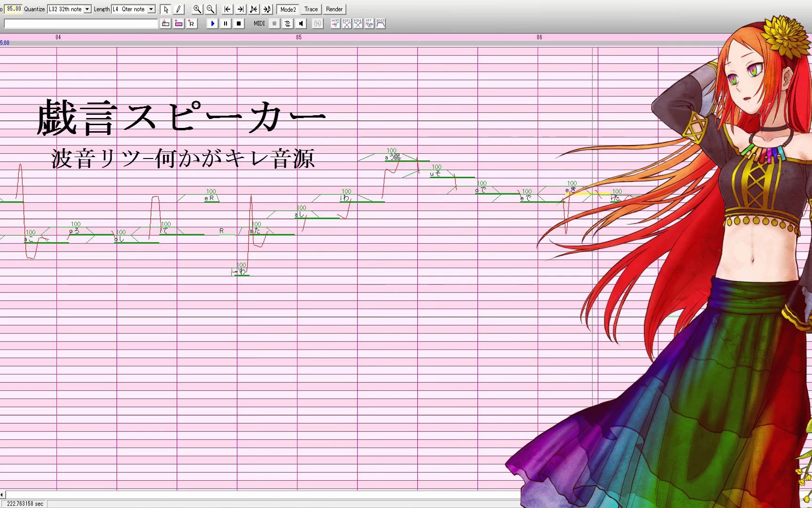
Task: Toggle the Mode2 button
Action: coord(288,9)
